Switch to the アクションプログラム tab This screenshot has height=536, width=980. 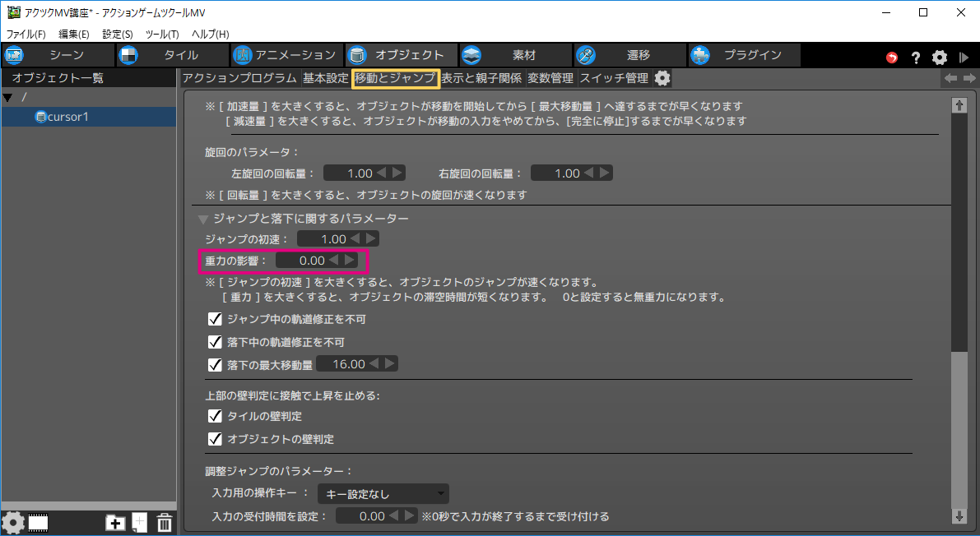point(239,79)
